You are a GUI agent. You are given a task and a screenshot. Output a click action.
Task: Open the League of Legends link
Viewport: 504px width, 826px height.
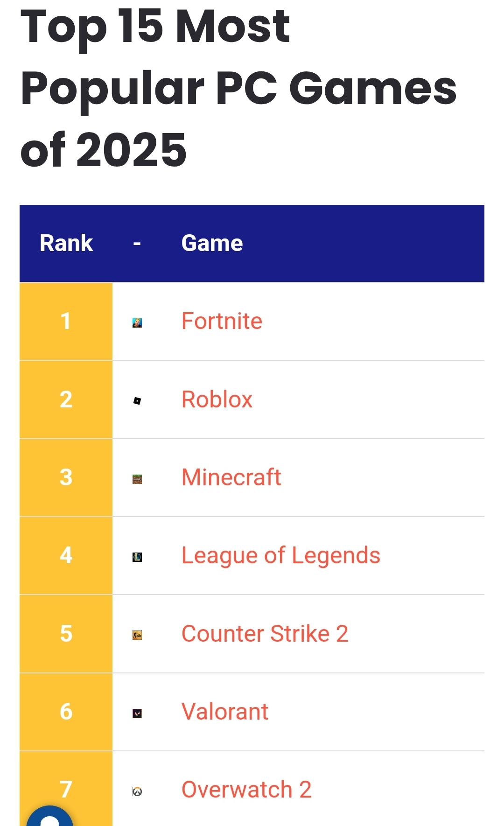pyautogui.click(x=280, y=555)
